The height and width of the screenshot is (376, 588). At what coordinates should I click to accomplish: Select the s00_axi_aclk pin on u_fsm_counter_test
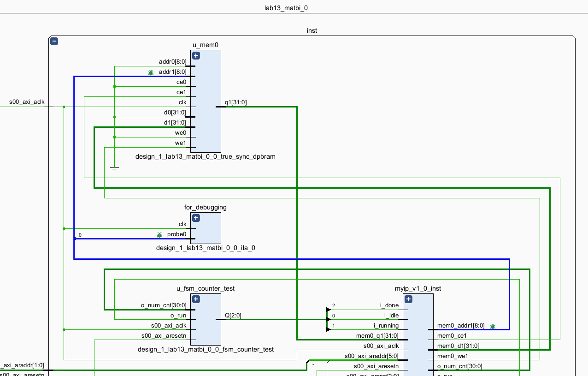click(169, 326)
